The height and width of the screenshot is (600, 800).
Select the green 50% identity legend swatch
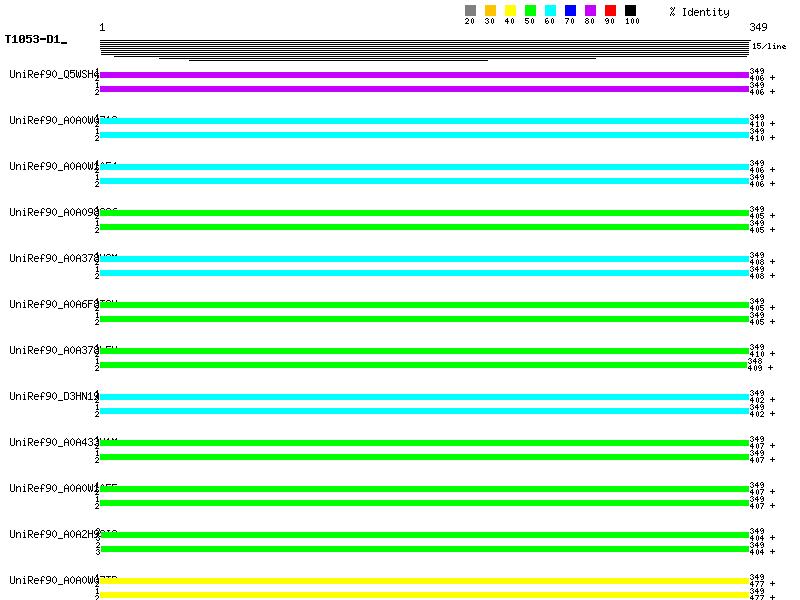pyautogui.click(x=530, y=11)
